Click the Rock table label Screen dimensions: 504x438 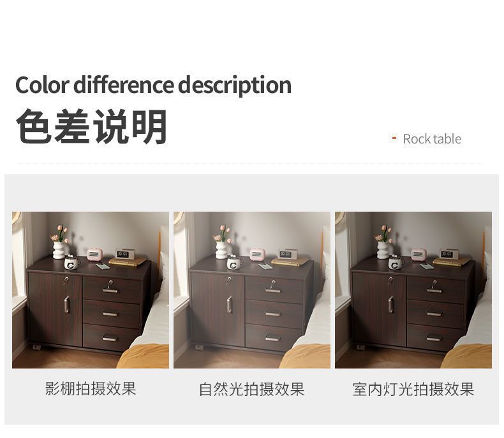click(432, 139)
